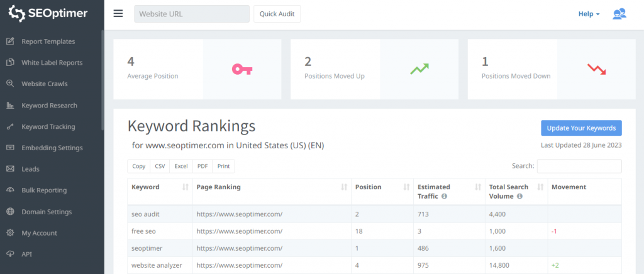Click the Domain Settings globe icon
Screen dimensions: 644x274
(10, 212)
